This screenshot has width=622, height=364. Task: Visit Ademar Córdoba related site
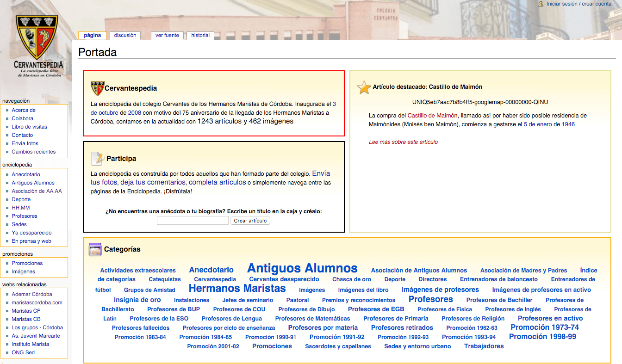(32, 294)
